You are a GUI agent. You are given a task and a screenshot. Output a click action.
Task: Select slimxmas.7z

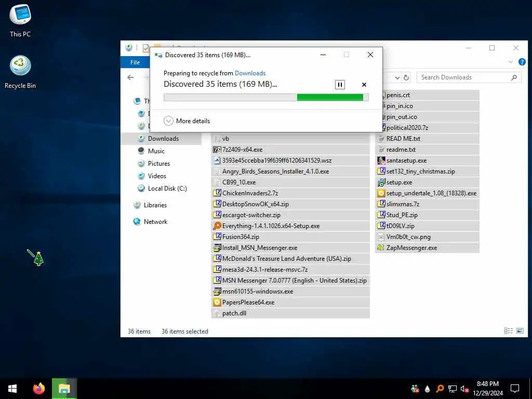pos(428,204)
